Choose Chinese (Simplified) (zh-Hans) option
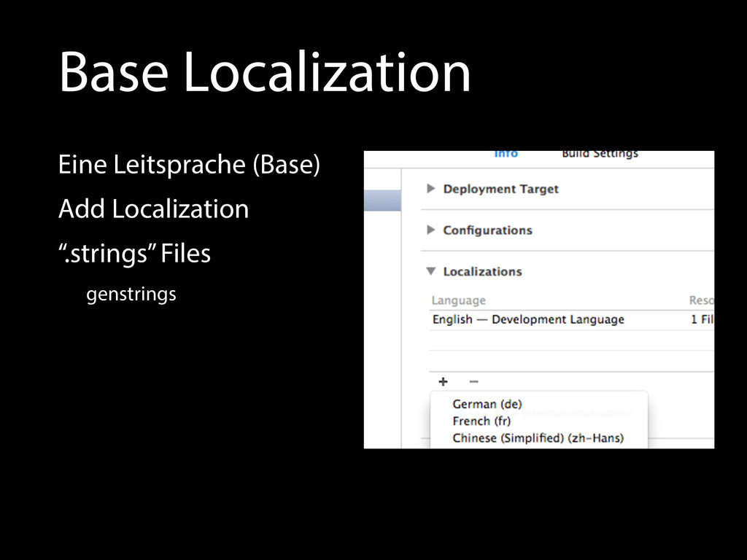Viewport: 747px width, 560px height. click(539, 438)
